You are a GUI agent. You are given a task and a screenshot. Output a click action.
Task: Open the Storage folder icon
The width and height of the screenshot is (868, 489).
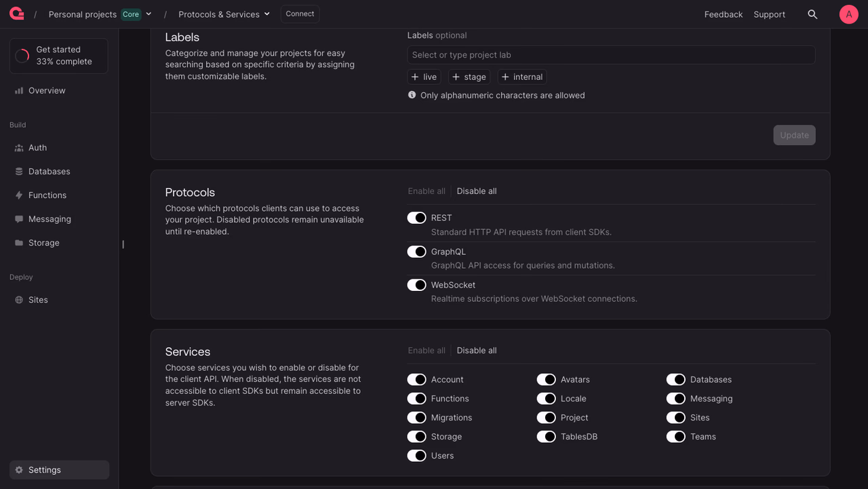pos(19,243)
